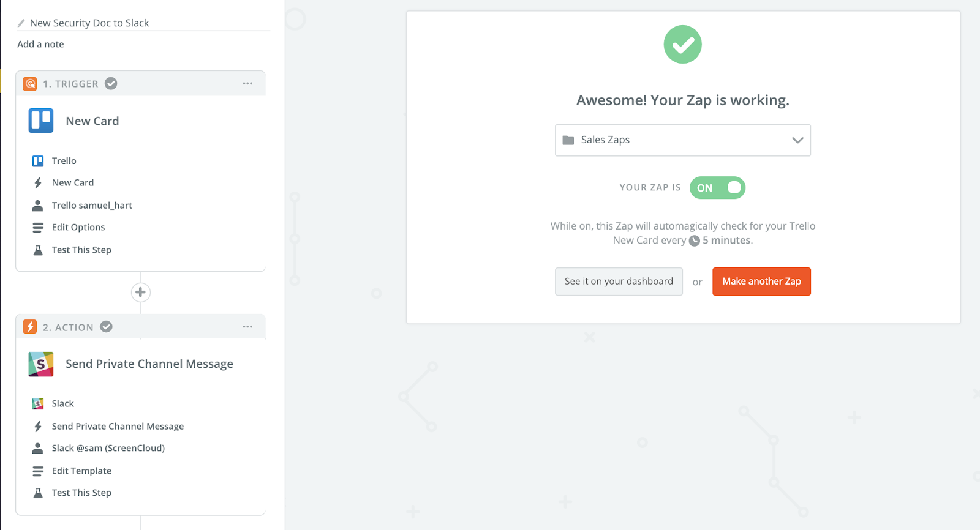Select Edit Template in action step
This screenshot has height=530, width=980.
click(81, 471)
